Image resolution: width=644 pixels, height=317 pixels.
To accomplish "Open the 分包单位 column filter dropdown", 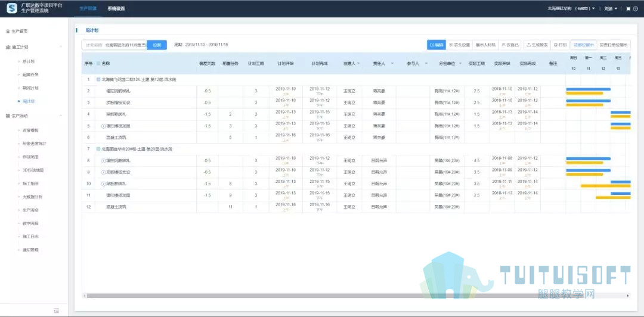I will (x=460, y=64).
